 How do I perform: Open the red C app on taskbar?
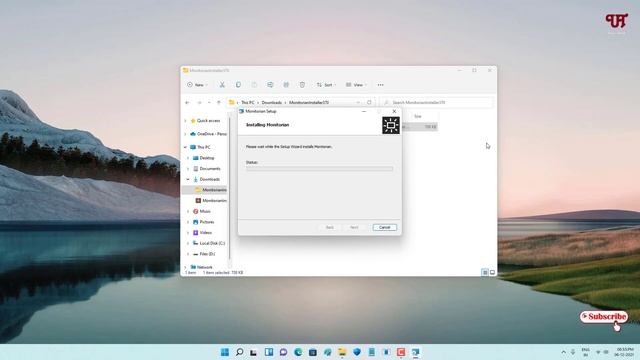[401, 352]
